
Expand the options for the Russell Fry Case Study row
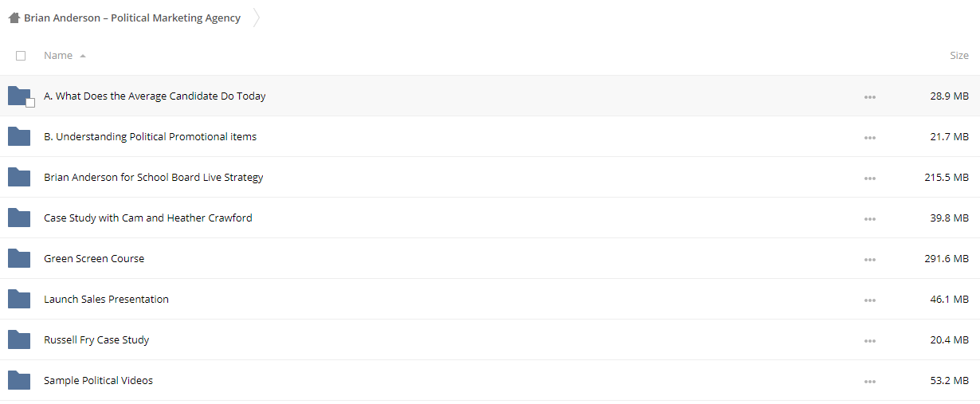click(869, 341)
